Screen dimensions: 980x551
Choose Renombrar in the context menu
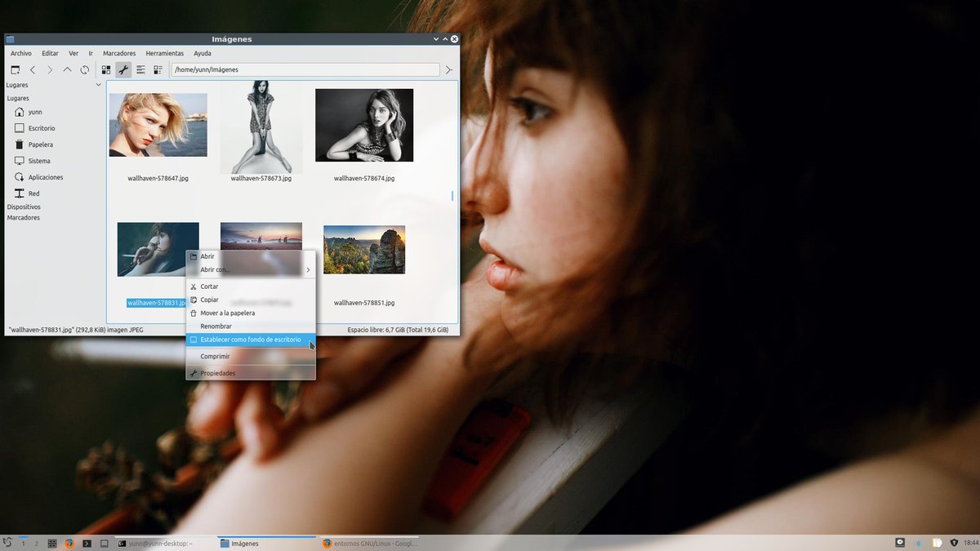[x=251, y=327]
